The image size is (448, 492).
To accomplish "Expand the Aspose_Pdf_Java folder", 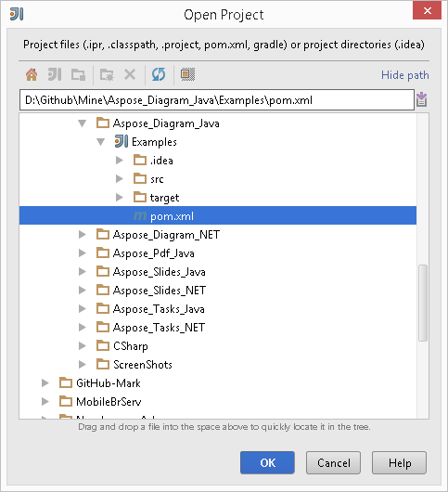I will pos(83,252).
